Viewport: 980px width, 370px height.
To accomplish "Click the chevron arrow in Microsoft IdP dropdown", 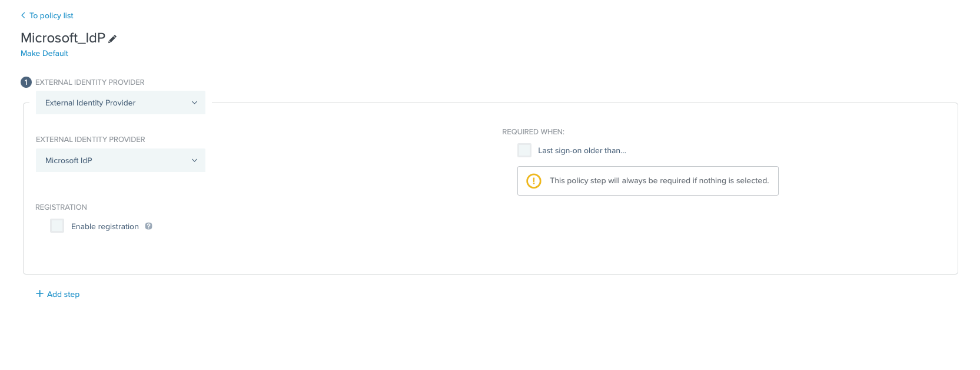I will coord(194,160).
